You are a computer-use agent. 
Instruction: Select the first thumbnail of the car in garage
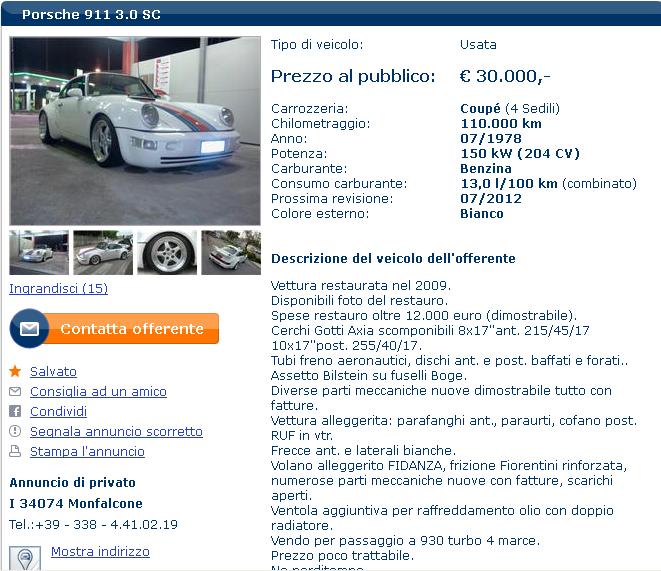click(39, 252)
